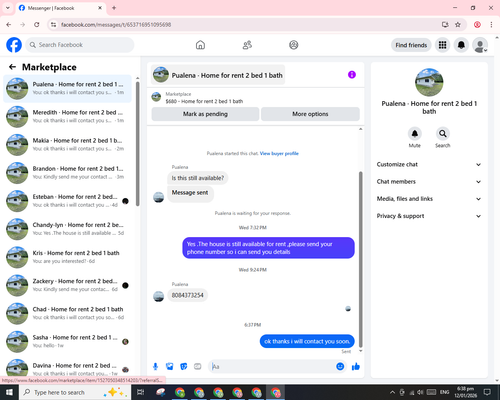
Task: Click the Mute bell icon in chat details
Action: click(x=415, y=134)
